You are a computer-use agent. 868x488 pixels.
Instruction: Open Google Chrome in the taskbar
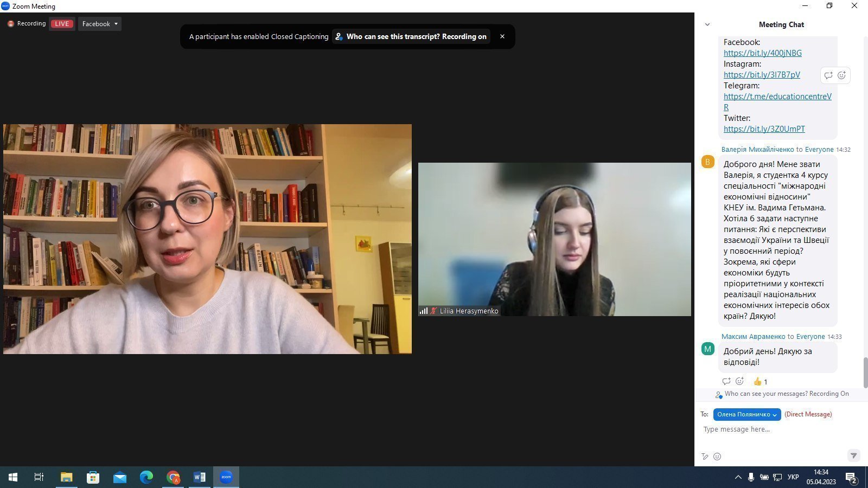pos(173,477)
